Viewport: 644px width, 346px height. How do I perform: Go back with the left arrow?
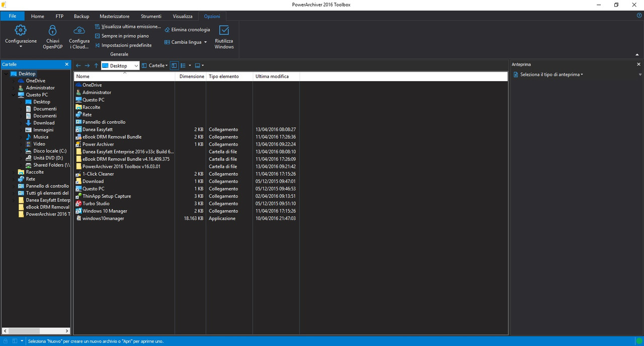click(x=78, y=65)
